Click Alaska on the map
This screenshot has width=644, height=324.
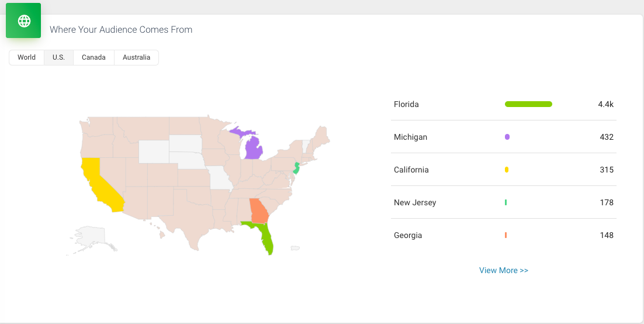[x=91, y=236]
